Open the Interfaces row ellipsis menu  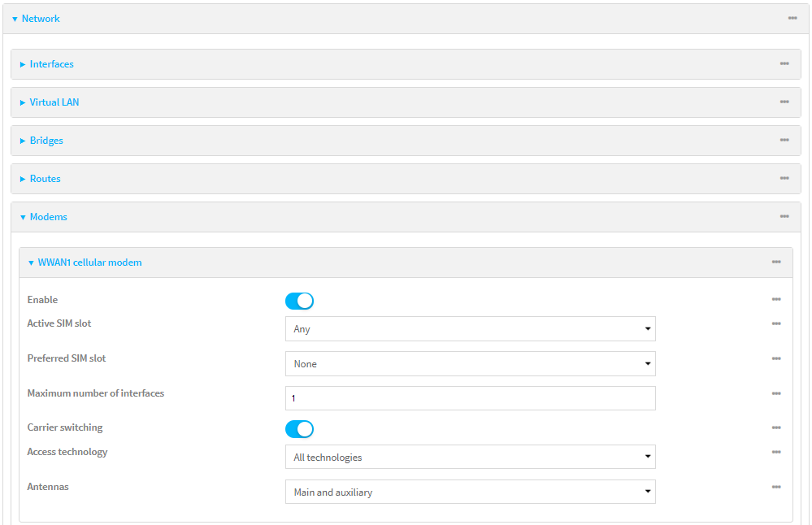tap(784, 63)
